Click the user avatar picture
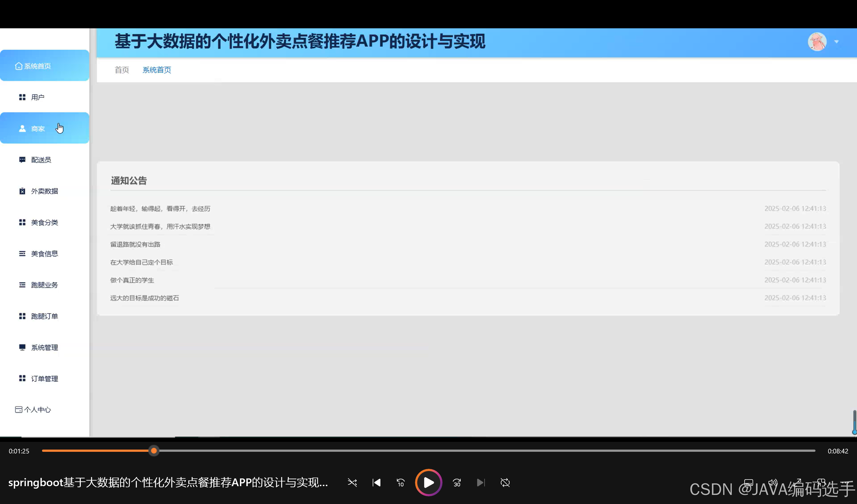The height and width of the screenshot is (504, 857). pos(817,42)
